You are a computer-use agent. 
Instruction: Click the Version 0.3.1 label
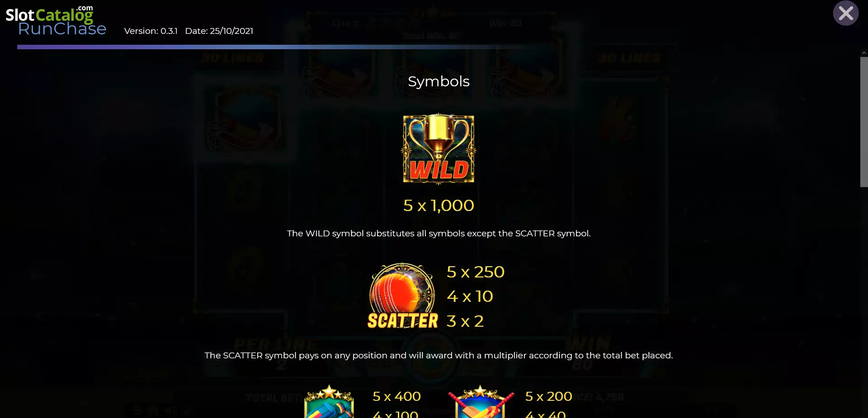pyautogui.click(x=151, y=31)
